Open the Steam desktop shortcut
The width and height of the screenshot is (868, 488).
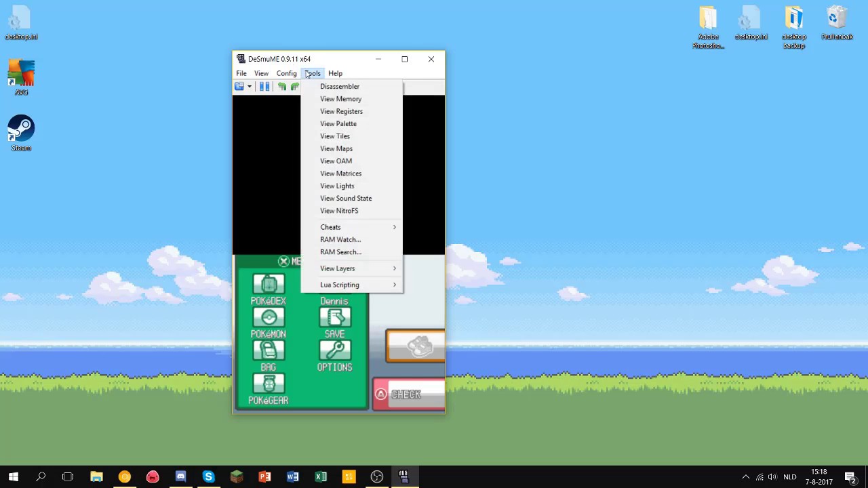coord(21,134)
